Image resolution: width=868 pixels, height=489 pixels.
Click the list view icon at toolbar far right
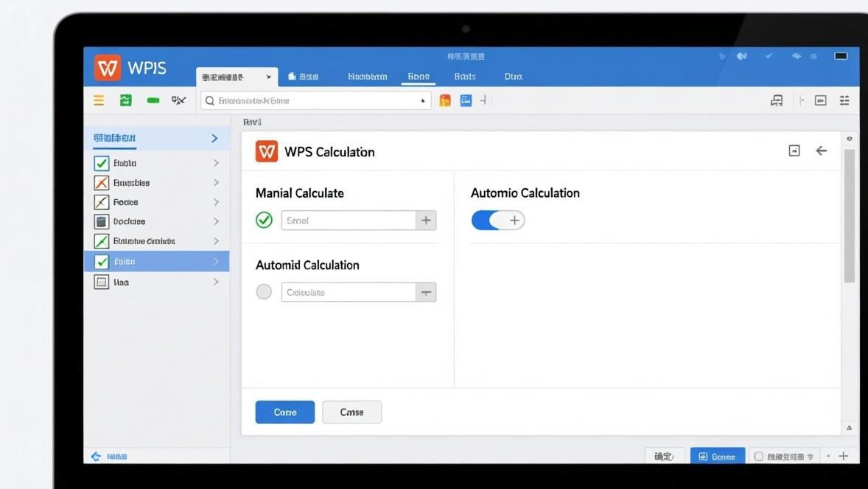(844, 100)
